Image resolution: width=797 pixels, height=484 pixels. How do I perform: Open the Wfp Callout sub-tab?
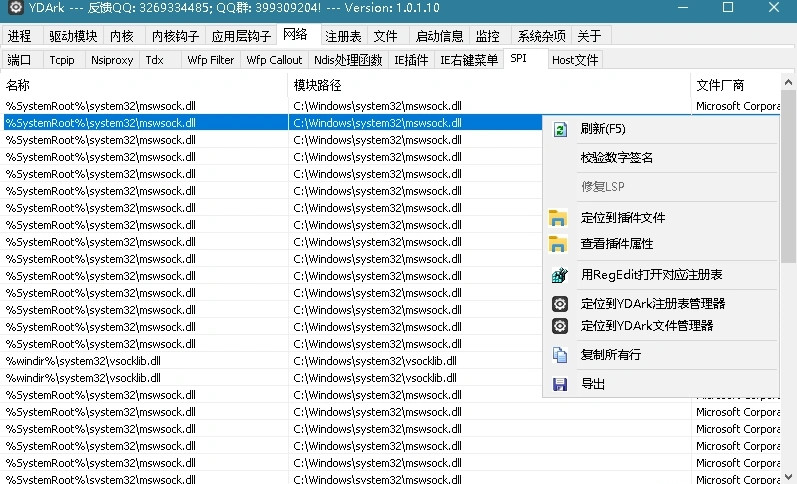[x=274, y=60]
